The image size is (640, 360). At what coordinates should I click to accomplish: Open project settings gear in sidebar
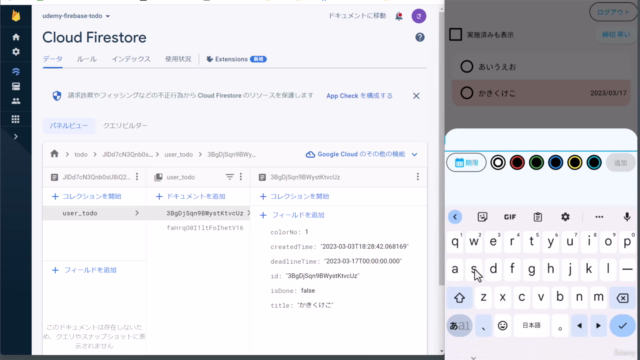point(16,52)
